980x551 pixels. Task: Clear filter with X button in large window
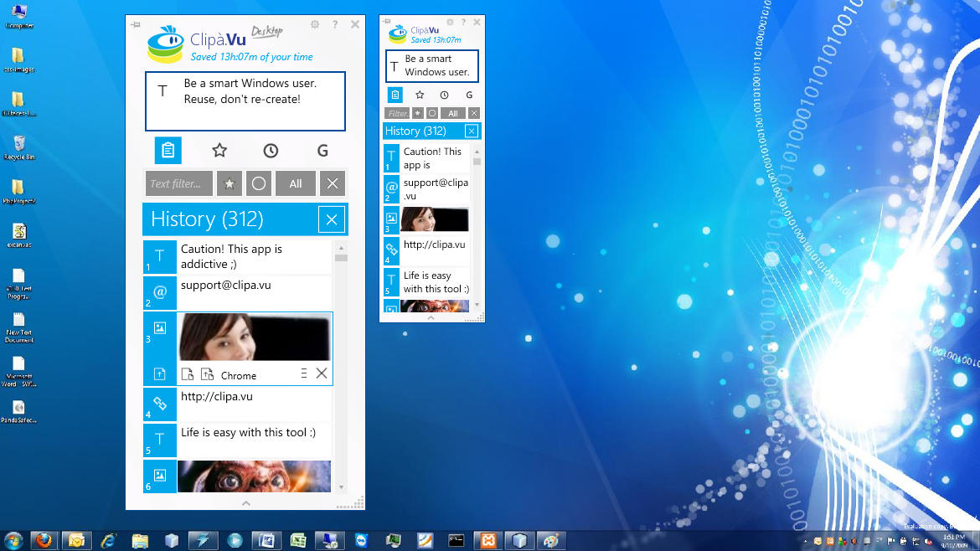click(x=333, y=183)
